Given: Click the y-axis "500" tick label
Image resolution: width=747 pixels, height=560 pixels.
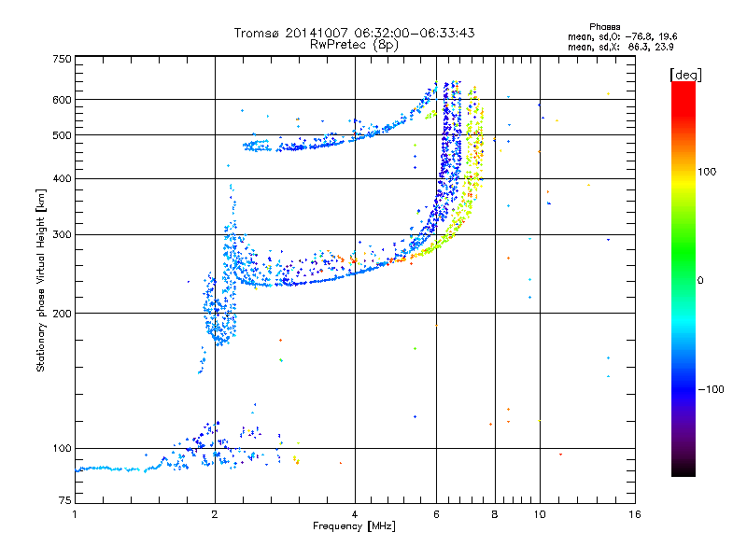Looking at the screenshot, I should [62, 135].
